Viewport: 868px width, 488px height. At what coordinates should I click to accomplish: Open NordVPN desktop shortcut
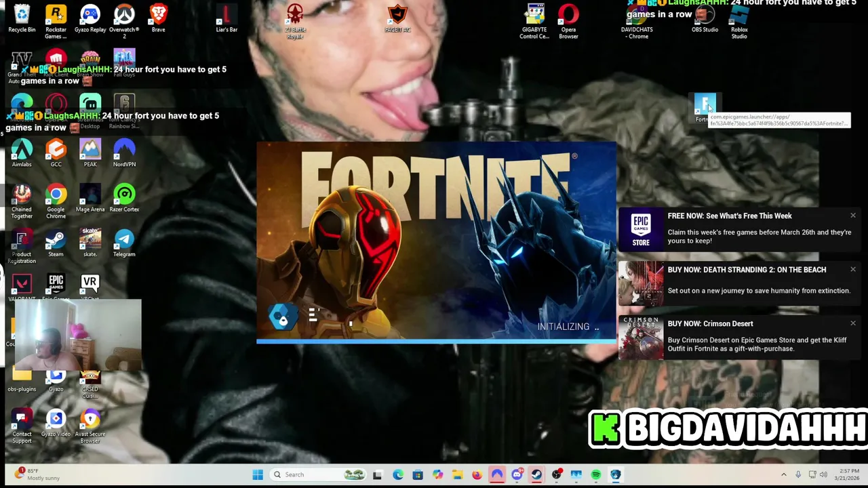point(124,153)
